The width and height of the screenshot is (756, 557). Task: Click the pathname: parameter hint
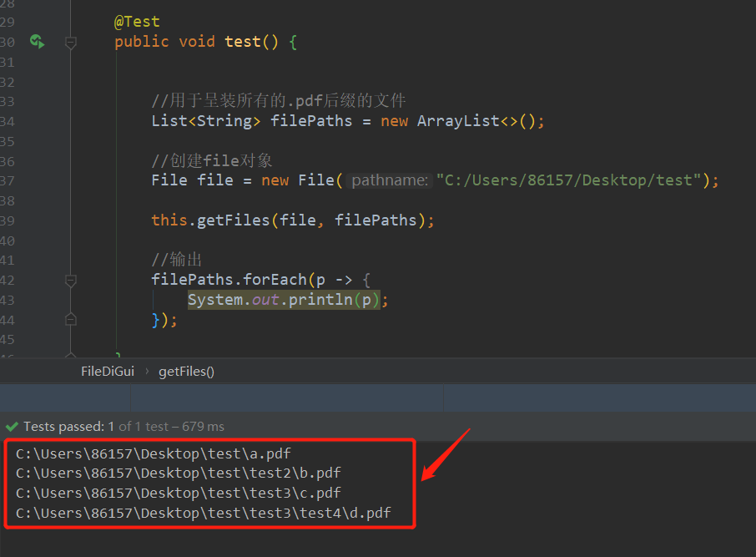pyautogui.click(x=390, y=180)
